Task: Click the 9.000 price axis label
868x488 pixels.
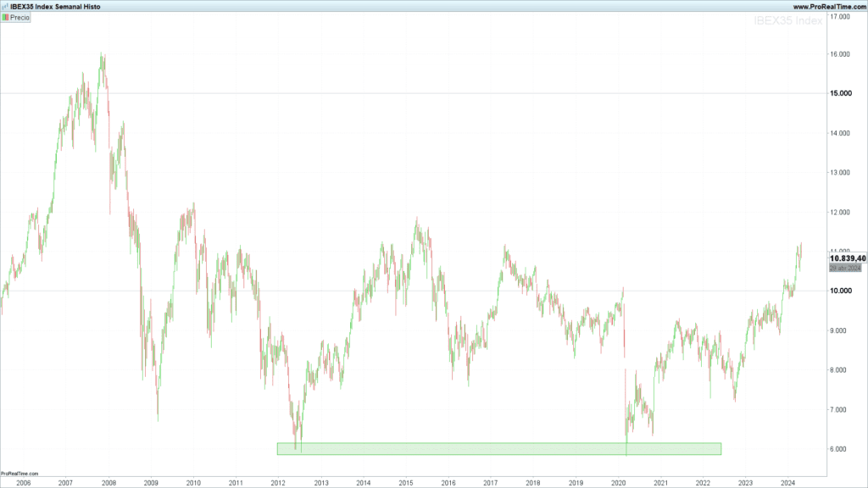Action: pyautogui.click(x=838, y=331)
